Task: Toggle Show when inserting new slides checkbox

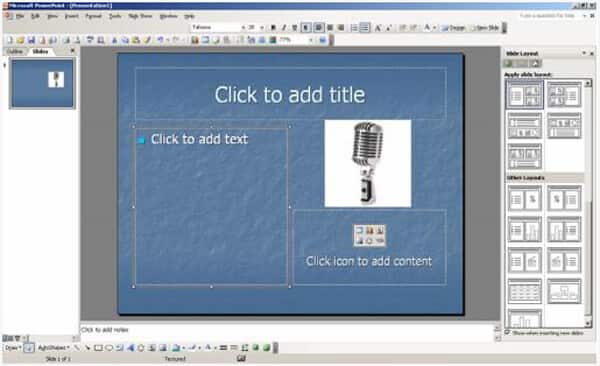Action: click(x=507, y=333)
